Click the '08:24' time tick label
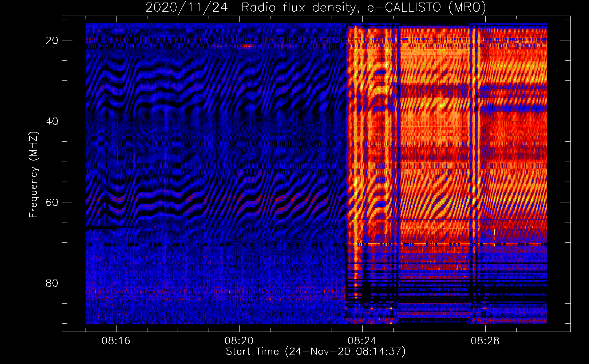The image size is (589, 364). tap(362, 341)
